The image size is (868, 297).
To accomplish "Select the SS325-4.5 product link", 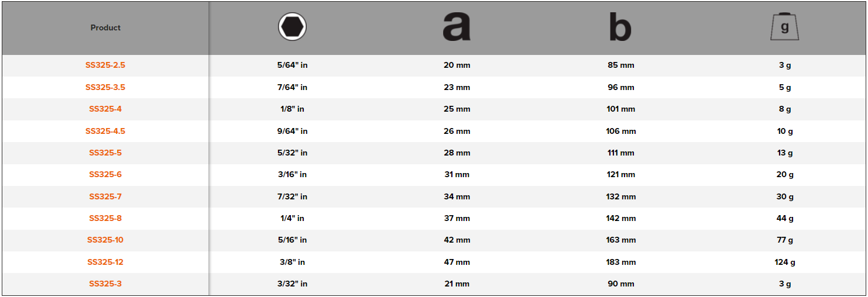I will click(x=105, y=131).
